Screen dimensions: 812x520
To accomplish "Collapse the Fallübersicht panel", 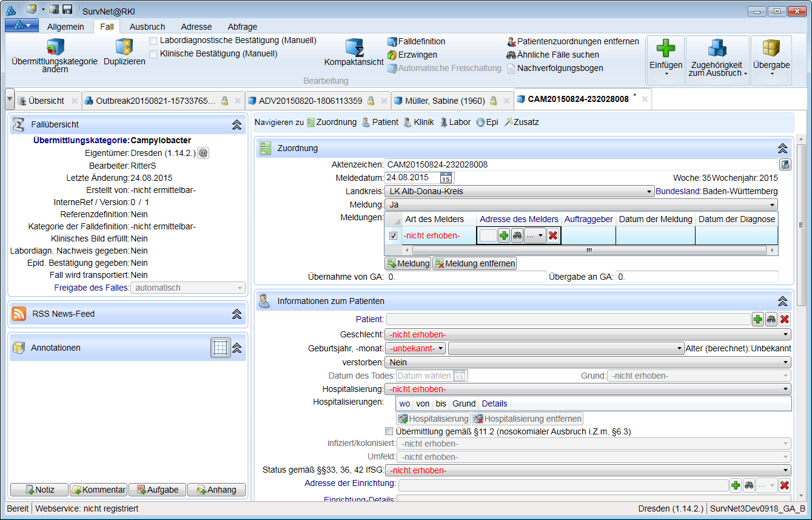I will (x=237, y=124).
